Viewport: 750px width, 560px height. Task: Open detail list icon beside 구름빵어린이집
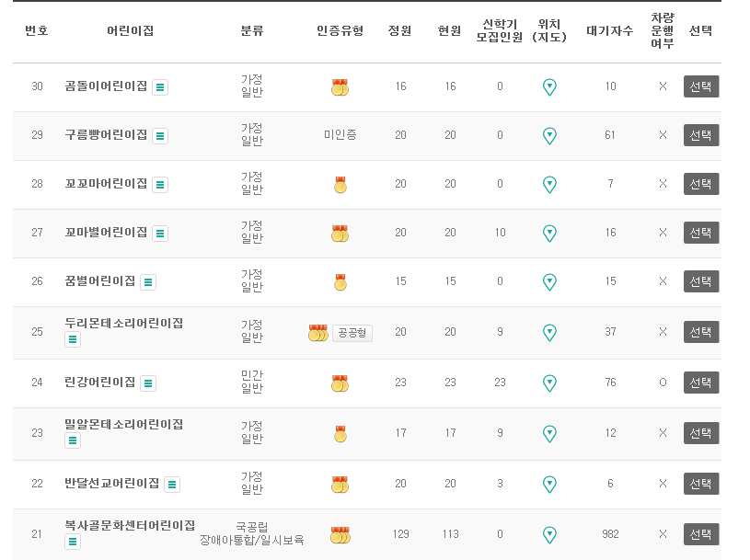coord(160,135)
